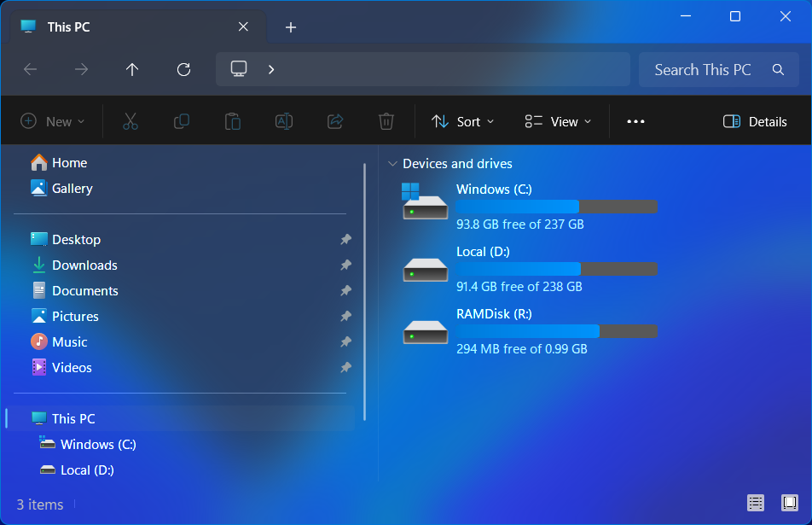Switch to the details list view button
The height and width of the screenshot is (525, 812).
click(x=756, y=503)
